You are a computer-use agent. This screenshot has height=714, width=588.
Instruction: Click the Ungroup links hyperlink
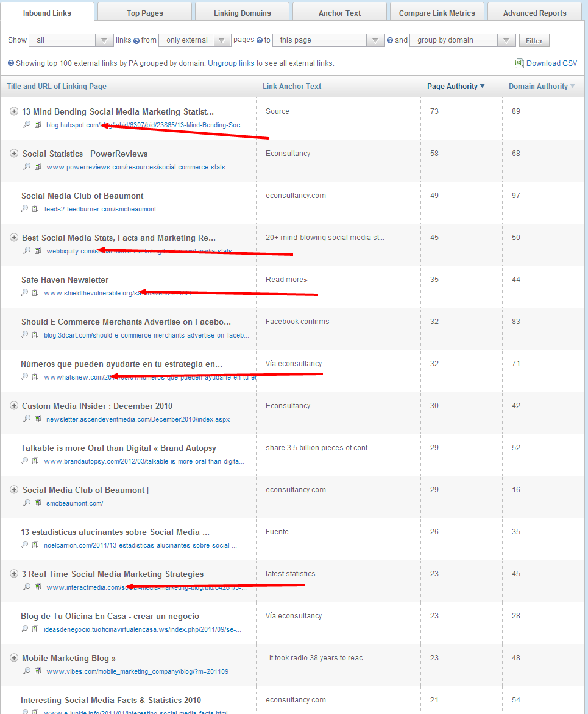(x=231, y=63)
